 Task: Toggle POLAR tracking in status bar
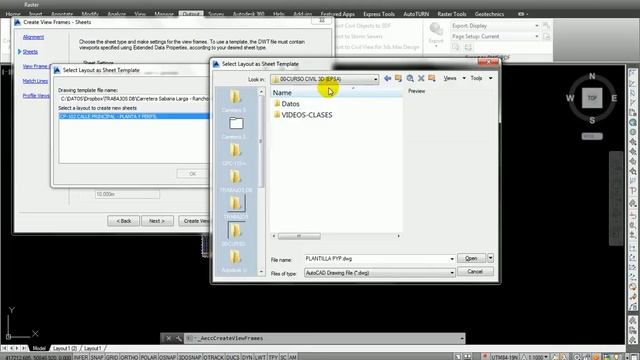149,357
